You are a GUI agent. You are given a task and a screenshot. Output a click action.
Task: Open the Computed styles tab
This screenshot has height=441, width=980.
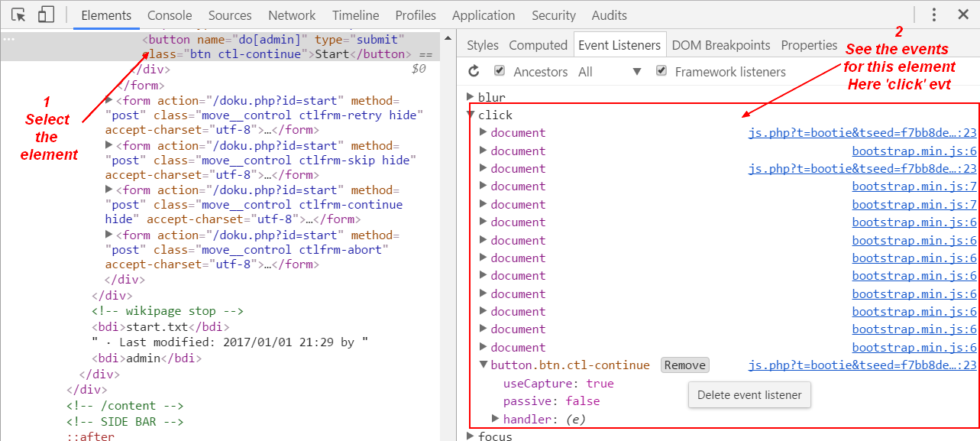click(538, 44)
